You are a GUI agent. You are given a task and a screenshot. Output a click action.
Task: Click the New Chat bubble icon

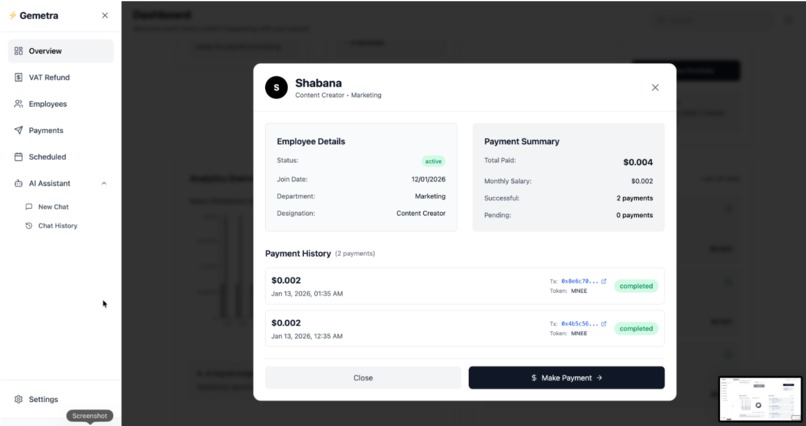29,207
